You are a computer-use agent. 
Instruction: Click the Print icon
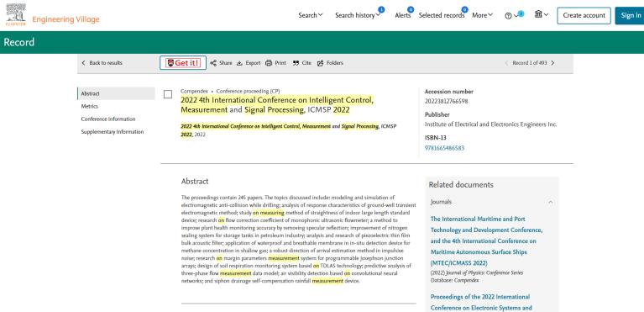click(269, 63)
